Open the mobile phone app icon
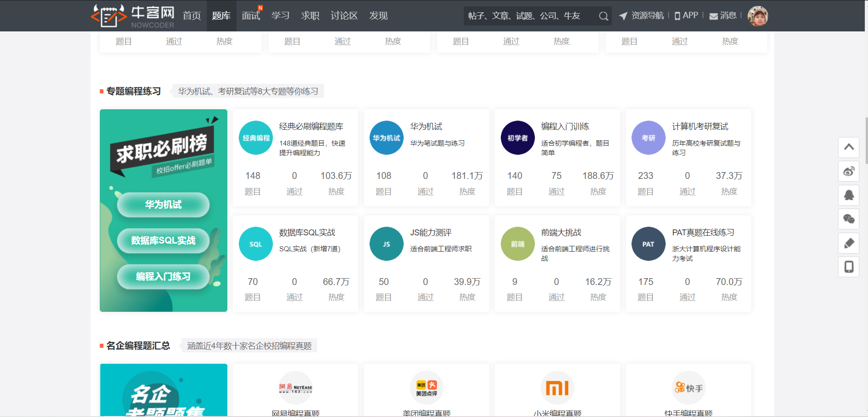Viewport: 868px width, 417px height. tap(848, 267)
